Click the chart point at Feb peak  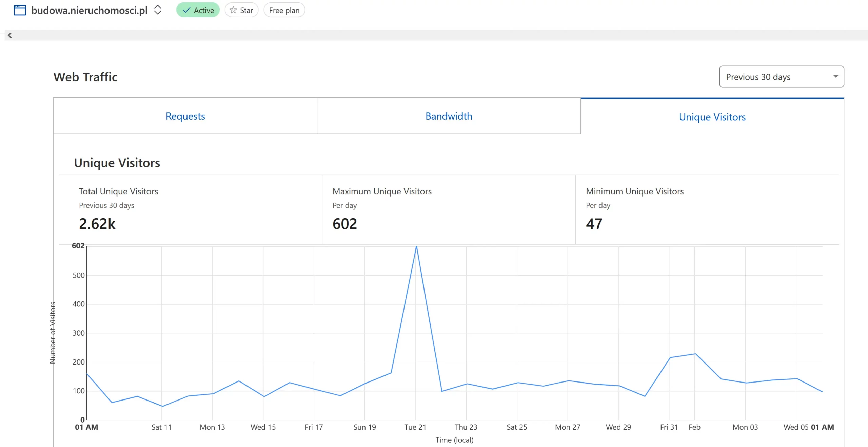click(x=695, y=354)
